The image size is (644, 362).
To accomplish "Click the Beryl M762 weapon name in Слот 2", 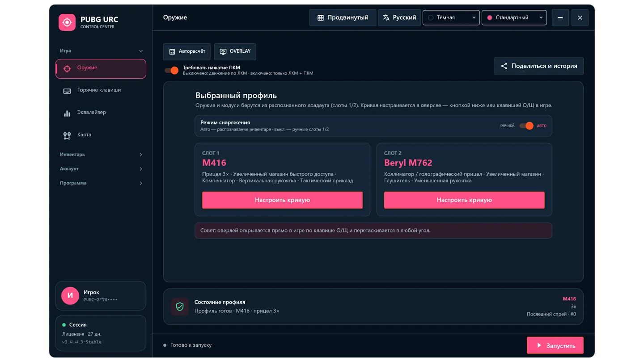I will (x=408, y=163).
